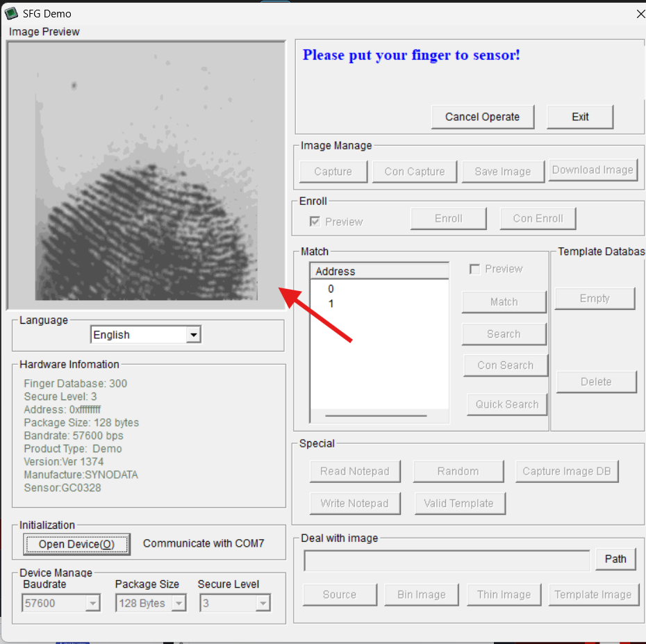Click the SFG Demo title bar app icon
The image size is (646, 644).
[10, 13]
